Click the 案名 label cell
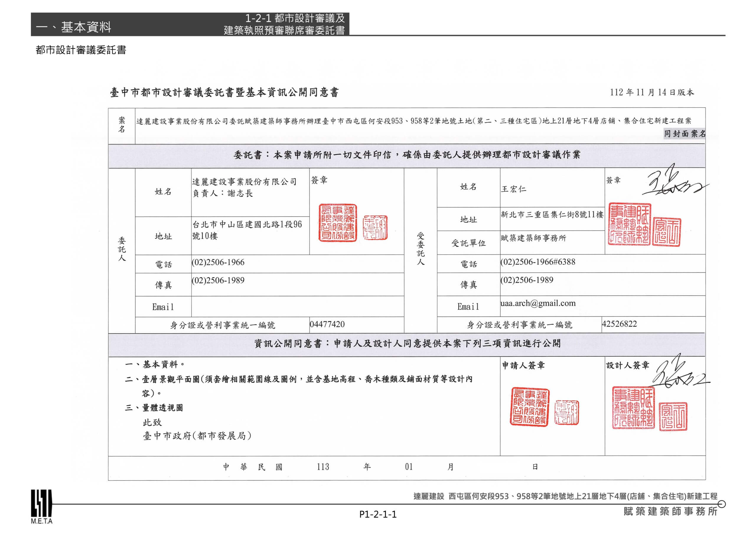The width and height of the screenshot is (756, 535). pos(122,125)
